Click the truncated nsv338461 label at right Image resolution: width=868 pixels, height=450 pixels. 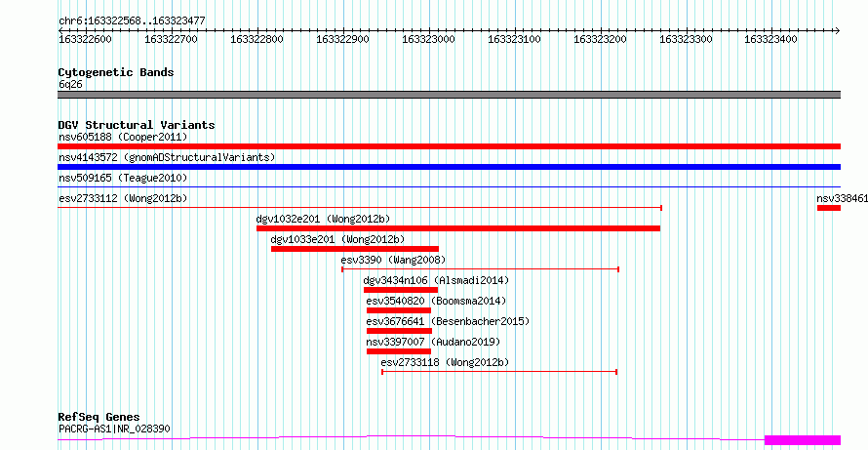842,198
